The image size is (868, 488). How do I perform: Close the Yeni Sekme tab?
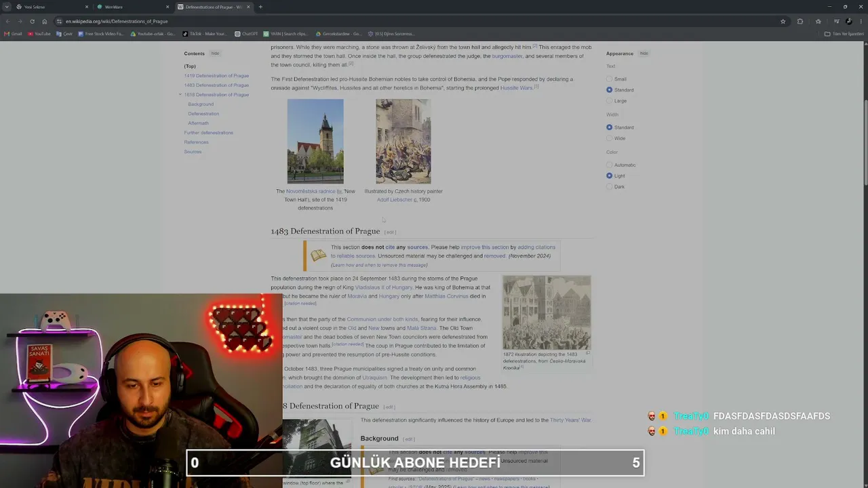click(87, 7)
